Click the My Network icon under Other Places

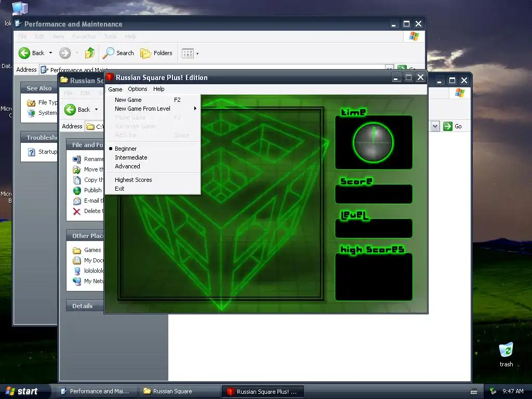click(x=77, y=281)
